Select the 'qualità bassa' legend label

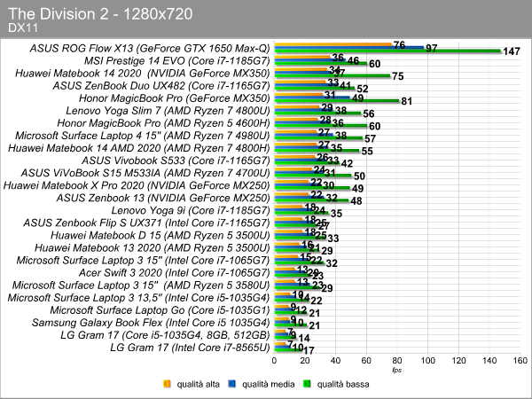click(343, 384)
